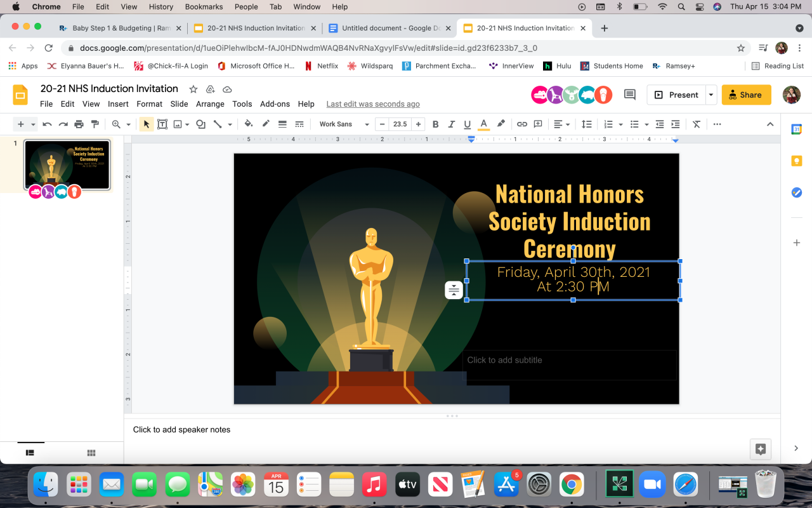
Task: Toggle underline formatting
Action: (x=468, y=124)
